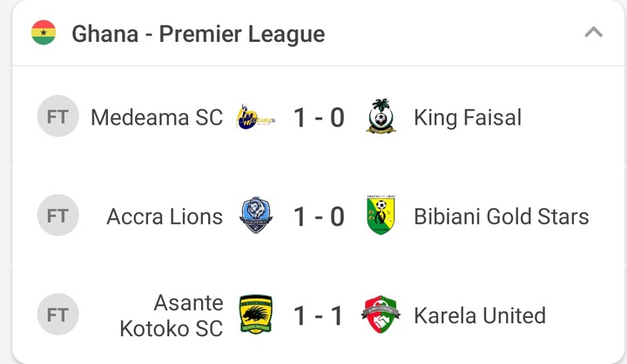The height and width of the screenshot is (364, 627).
Task: Open the King Faisal team name
Action: pos(468,117)
